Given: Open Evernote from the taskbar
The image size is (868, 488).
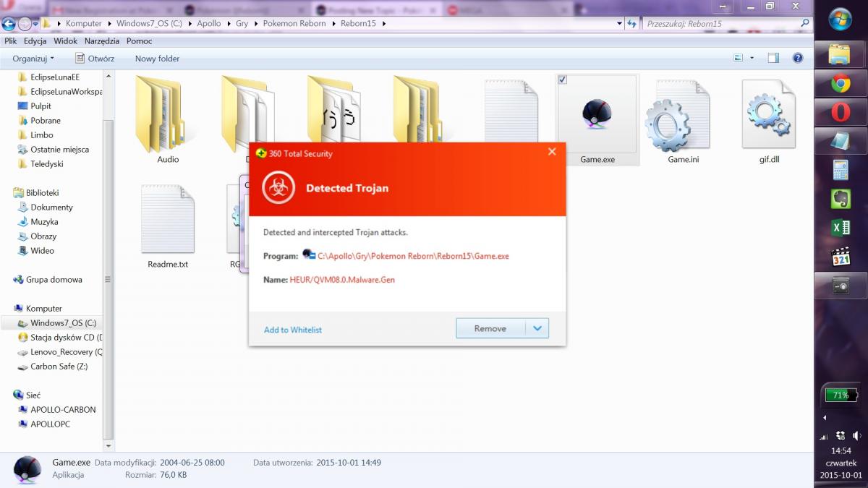Looking at the screenshot, I should coord(840,199).
